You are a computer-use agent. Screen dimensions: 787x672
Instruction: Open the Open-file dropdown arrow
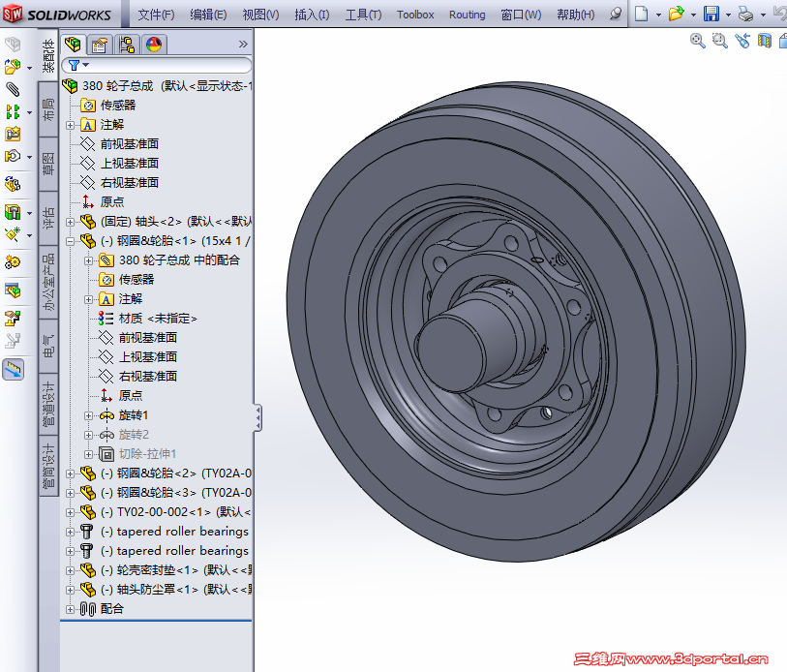pos(694,15)
